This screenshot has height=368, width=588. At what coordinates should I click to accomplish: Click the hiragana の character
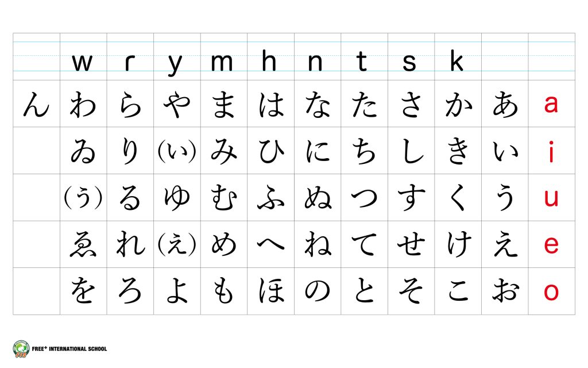[317, 292]
